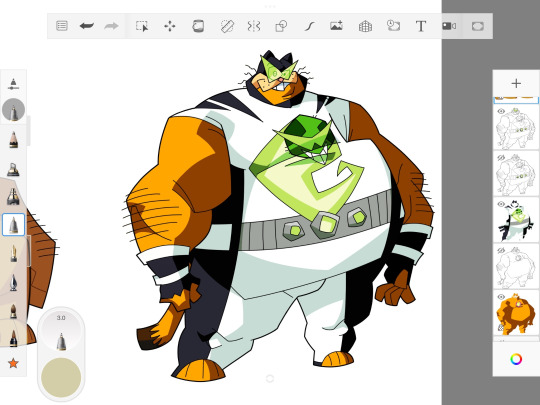The width and height of the screenshot is (540, 405).
Task: Open the beige color puck
Action: click(61, 377)
